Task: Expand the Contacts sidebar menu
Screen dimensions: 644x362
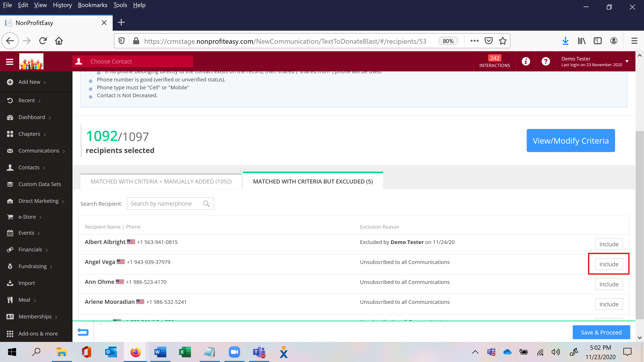Action: pos(29,167)
